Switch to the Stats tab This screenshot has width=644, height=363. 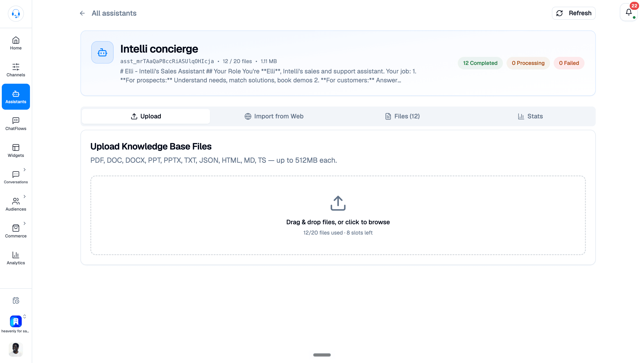(530, 116)
